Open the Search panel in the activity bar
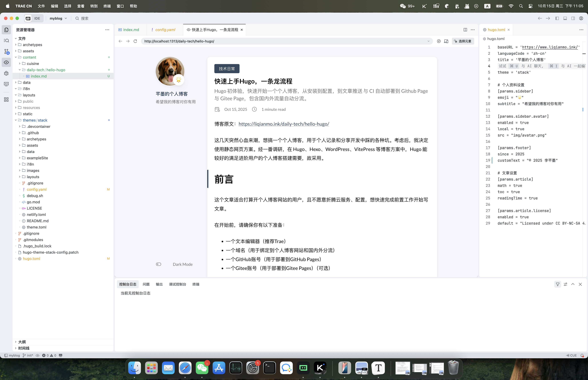The height and width of the screenshot is (380, 588). 6,41
